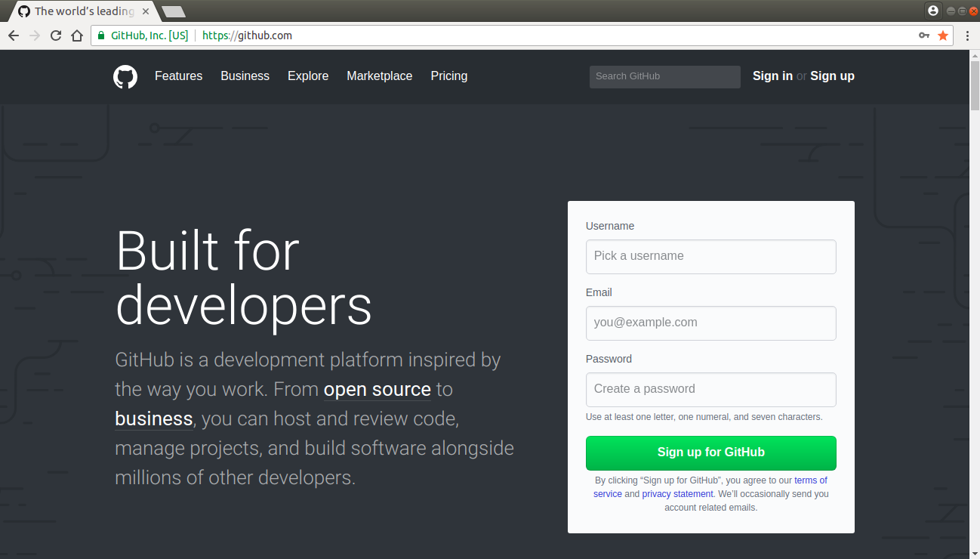
Task: Open the browser home page
Action: [x=77, y=36]
